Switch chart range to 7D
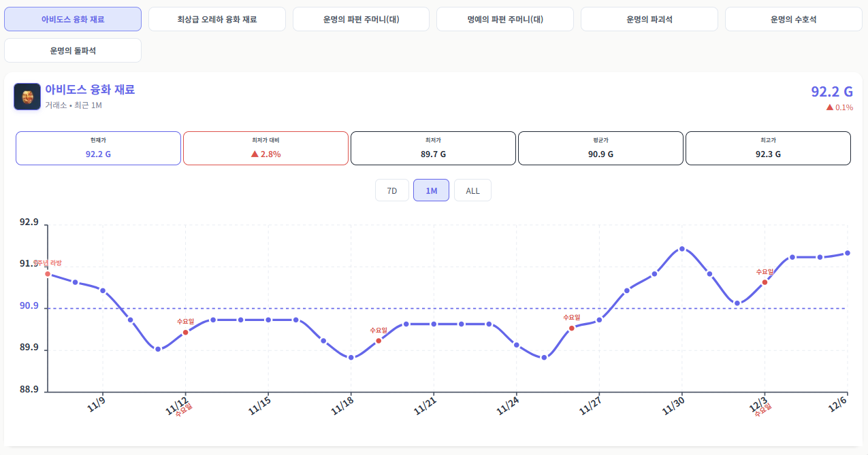Screen dimensions: 868x455 click(392, 190)
